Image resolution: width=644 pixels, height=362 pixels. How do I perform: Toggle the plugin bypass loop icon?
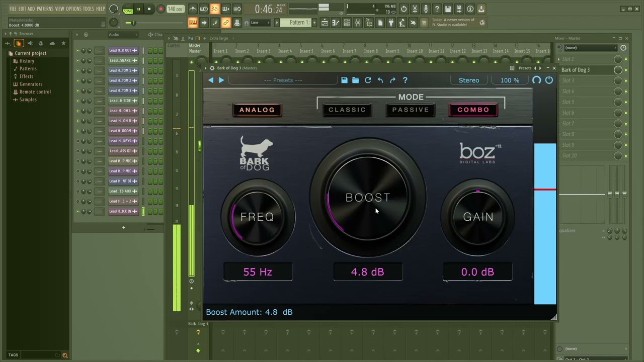tap(536, 80)
